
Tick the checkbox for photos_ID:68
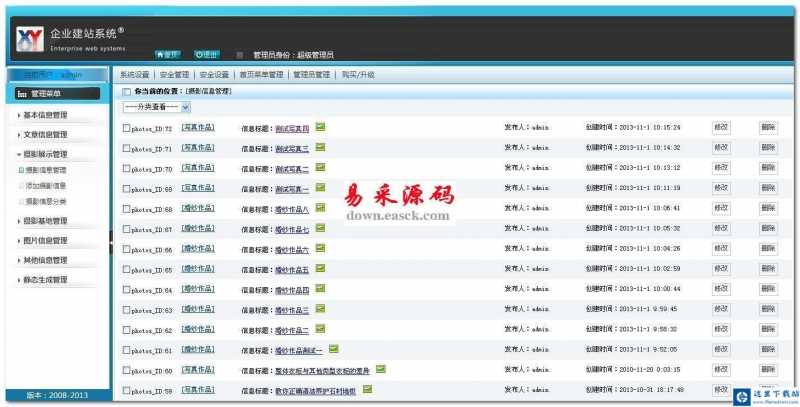(x=126, y=209)
